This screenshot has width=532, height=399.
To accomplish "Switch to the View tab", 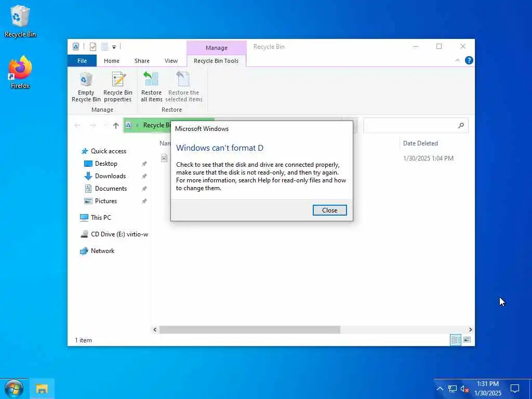I will tap(171, 61).
